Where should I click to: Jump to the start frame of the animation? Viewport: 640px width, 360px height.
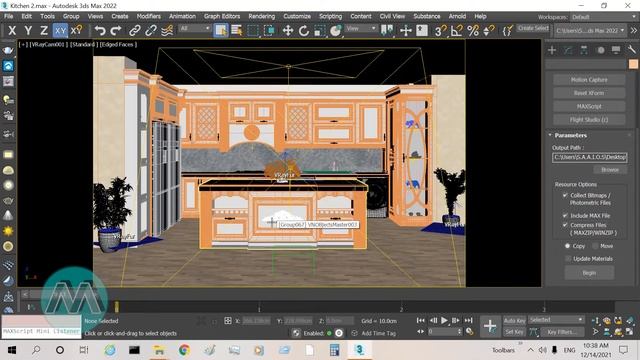click(x=421, y=320)
